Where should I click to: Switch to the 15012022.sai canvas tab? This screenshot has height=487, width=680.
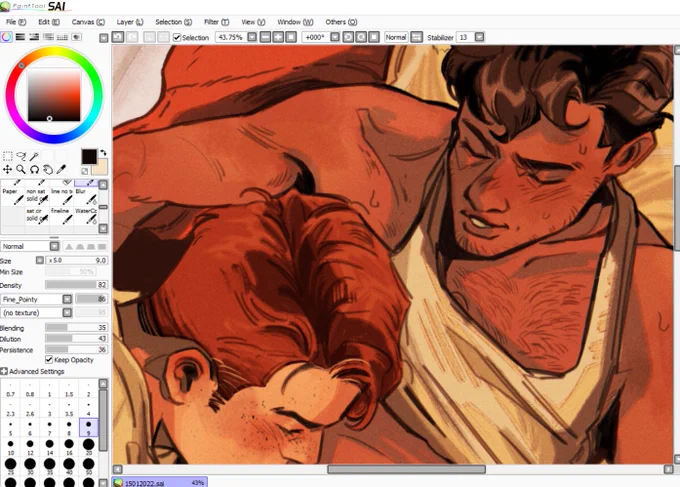[160, 482]
